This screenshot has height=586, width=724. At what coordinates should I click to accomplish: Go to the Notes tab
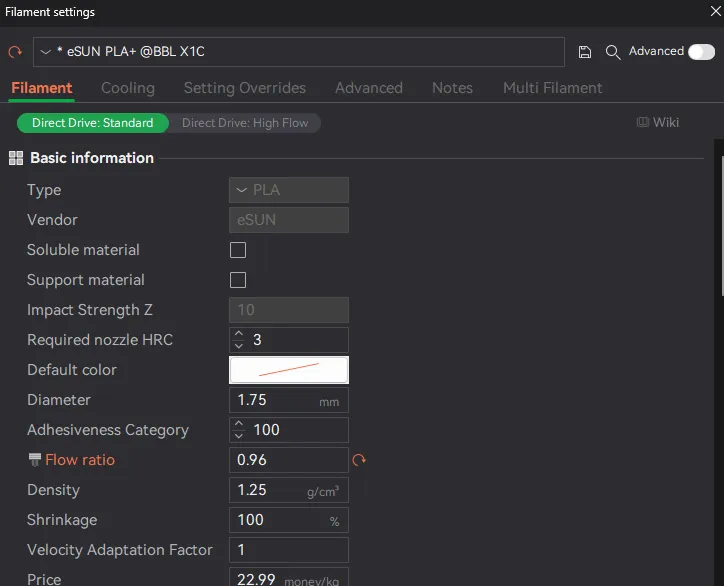click(452, 88)
